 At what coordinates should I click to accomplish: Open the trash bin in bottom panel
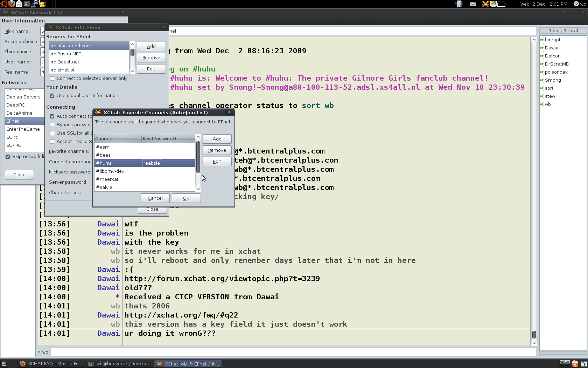pos(575,364)
